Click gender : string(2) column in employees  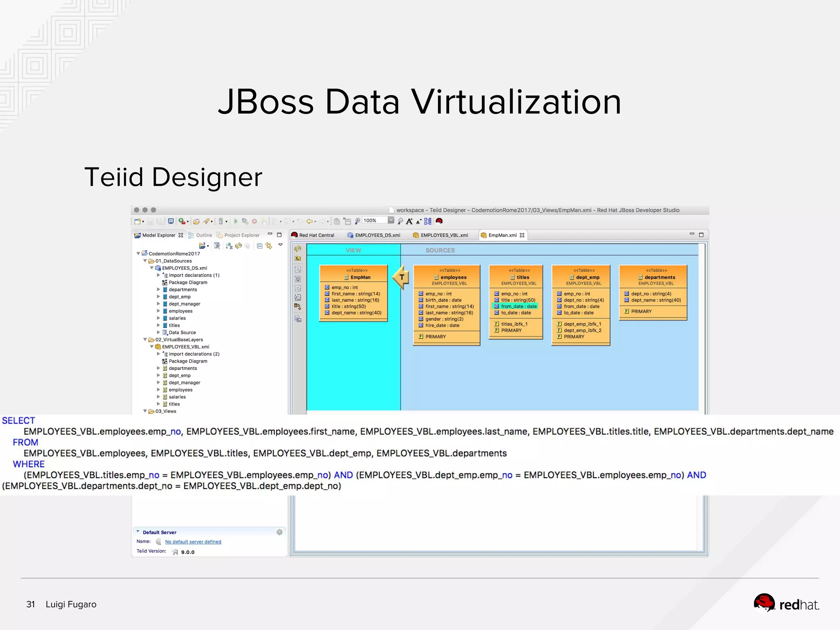[x=441, y=319]
